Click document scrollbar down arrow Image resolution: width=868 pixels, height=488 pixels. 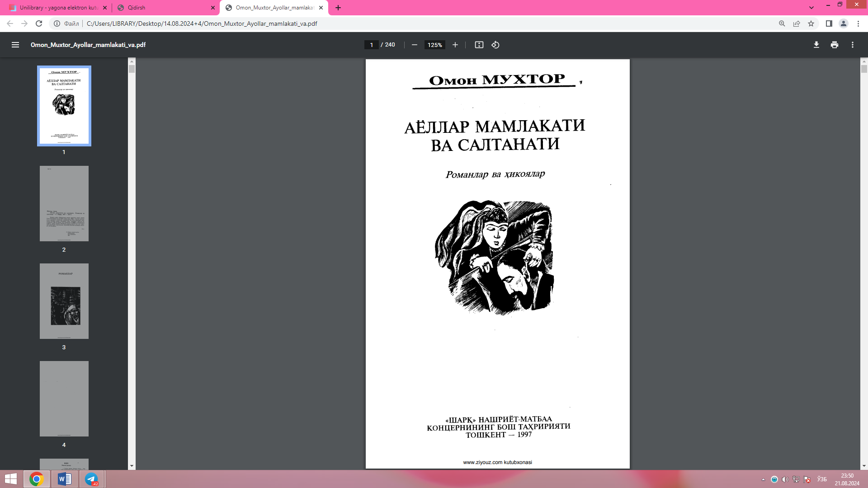click(x=864, y=466)
